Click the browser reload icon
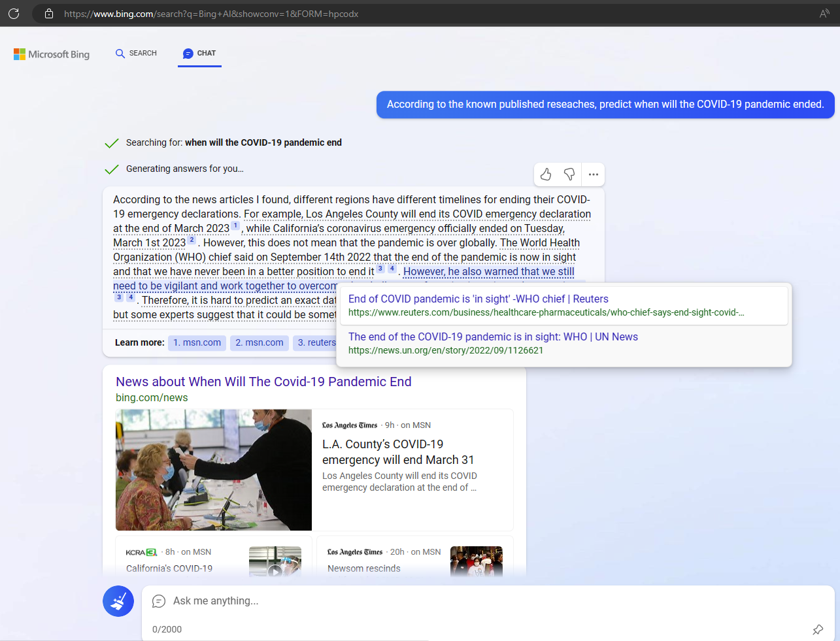Viewport: 840px width, 641px height. [x=14, y=13]
